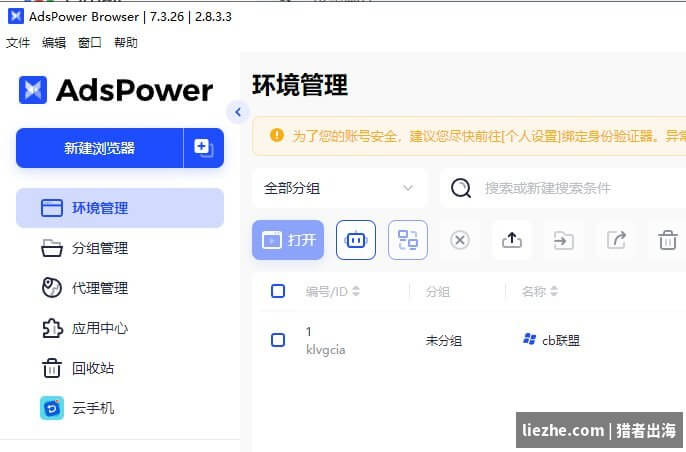This screenshot has width=686, height=452.
Task: Open the 窗口 menu
Action: [x=90, y=42]
